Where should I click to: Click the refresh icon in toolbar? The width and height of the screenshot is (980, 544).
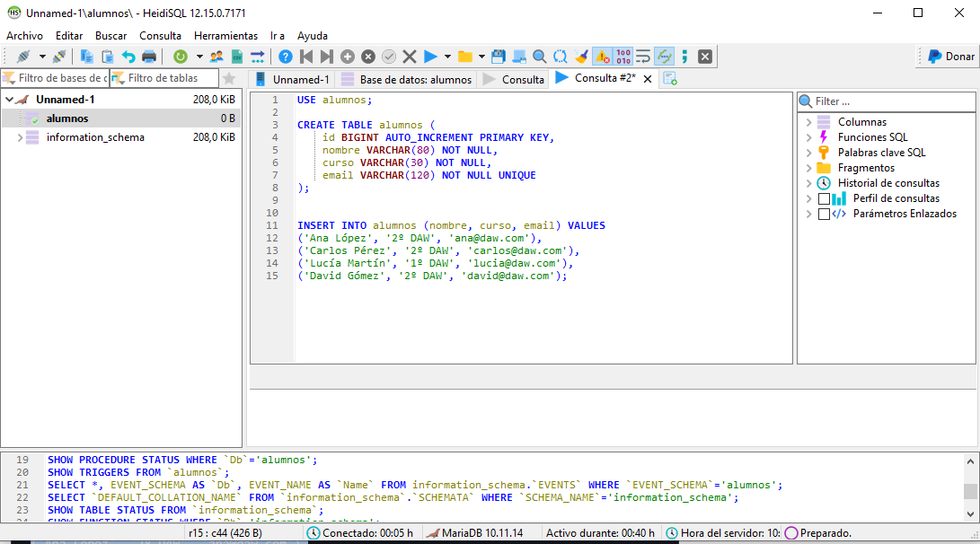[x=180, y=57]
